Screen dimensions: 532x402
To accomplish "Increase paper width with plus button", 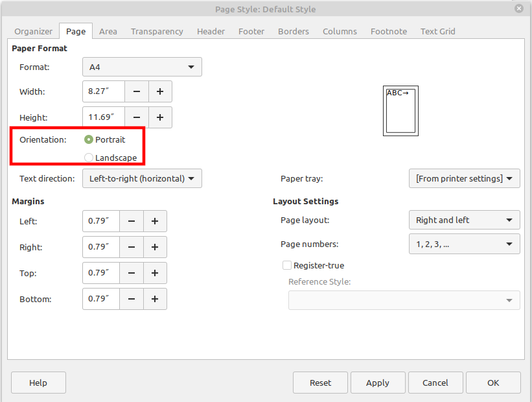I will (160, 91).
